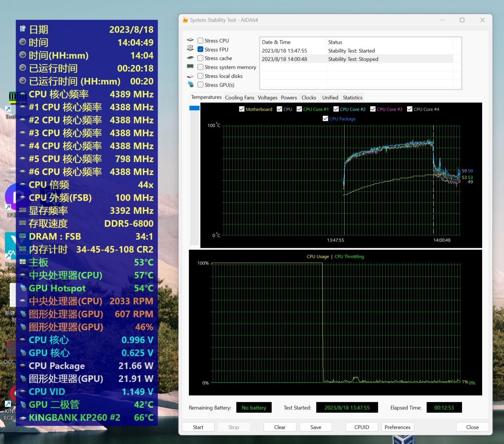This screenshot has width=504, height=444.
Task: Toggle the CPU Core #2 graph checkbox
Action: pos(336,109)
